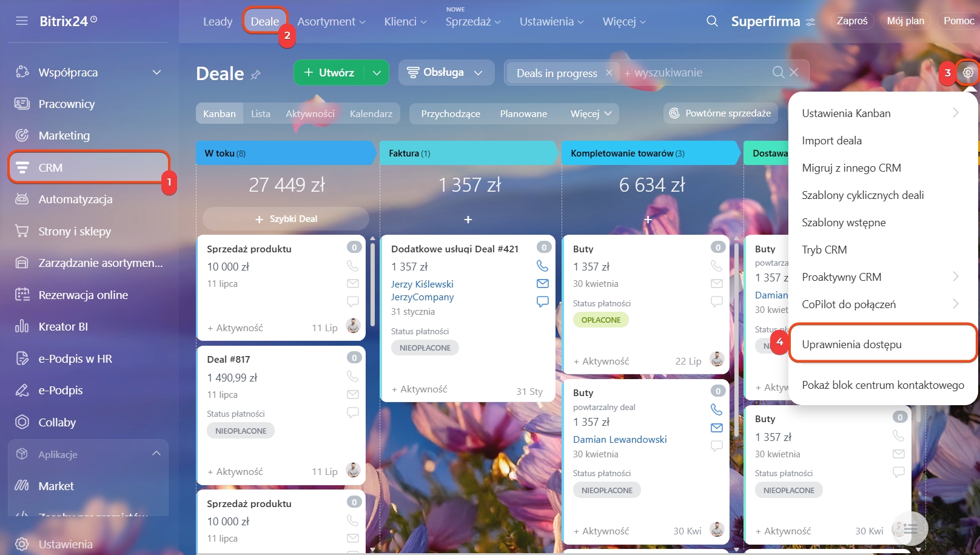
Task: Open the hamburger menu beside Bitrix24
Action: (x=22, y=21)
